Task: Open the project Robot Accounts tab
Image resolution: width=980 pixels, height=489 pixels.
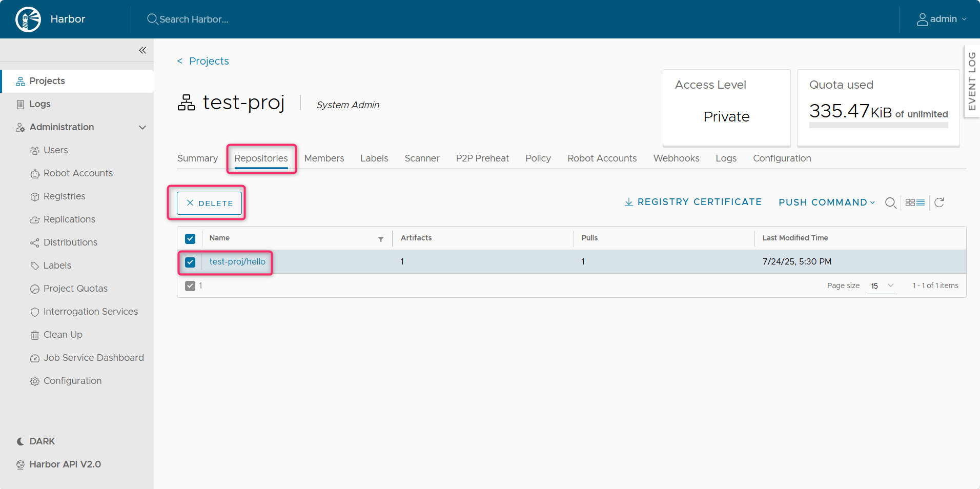Action: tap(602, 158)
